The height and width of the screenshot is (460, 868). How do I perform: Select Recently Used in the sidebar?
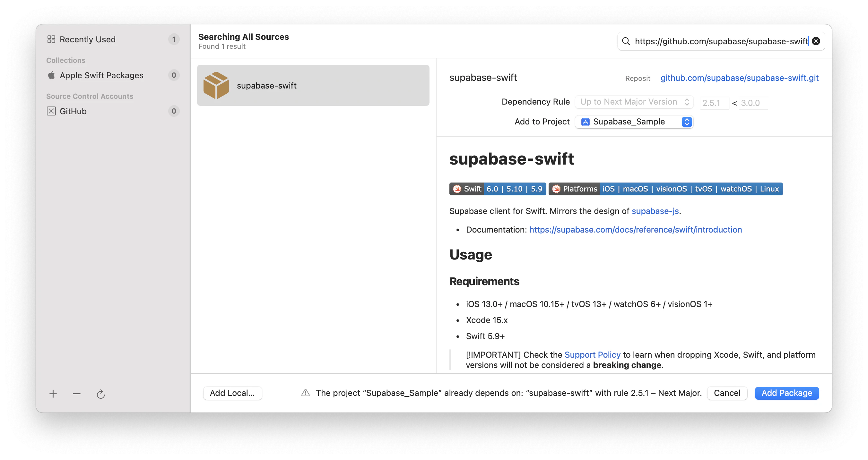113,39
